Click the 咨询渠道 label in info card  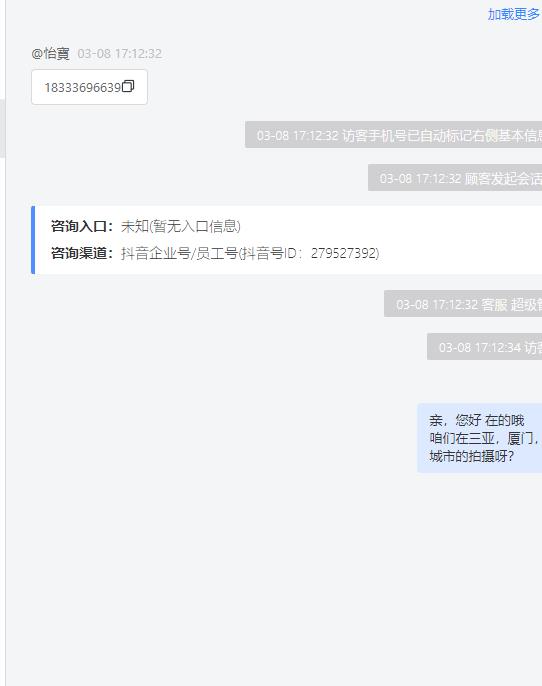[82, 253]
